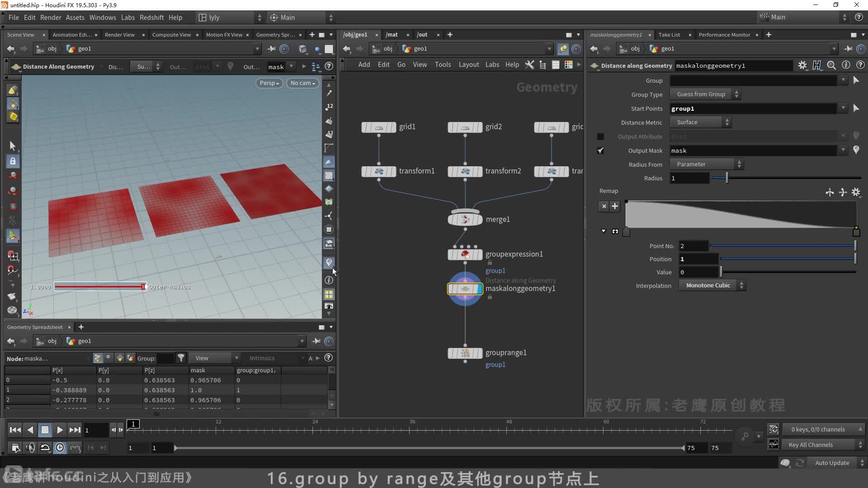This screenshot has height=488, width=868.
Task: Click remap ramp options gear icon
Action: [x=856, y=192]
